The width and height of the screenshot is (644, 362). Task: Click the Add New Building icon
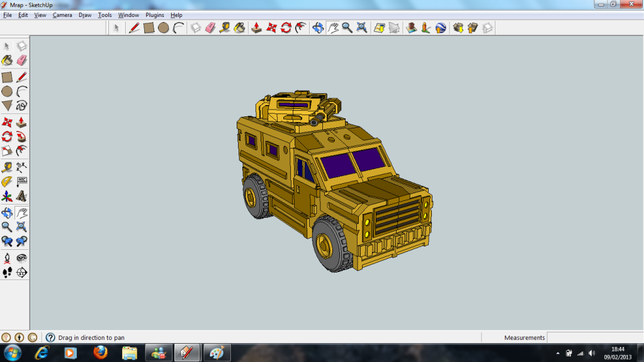(411, 28)
